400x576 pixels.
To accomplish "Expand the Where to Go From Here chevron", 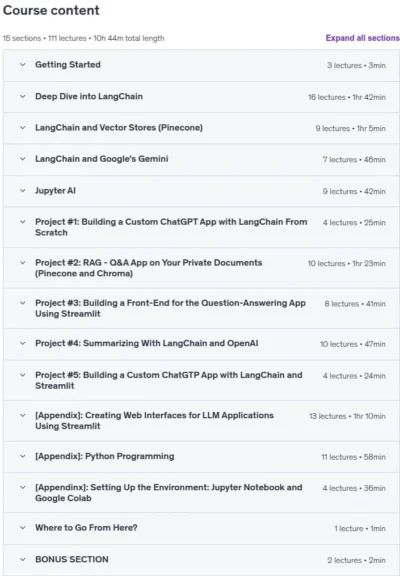I will 23,528.
